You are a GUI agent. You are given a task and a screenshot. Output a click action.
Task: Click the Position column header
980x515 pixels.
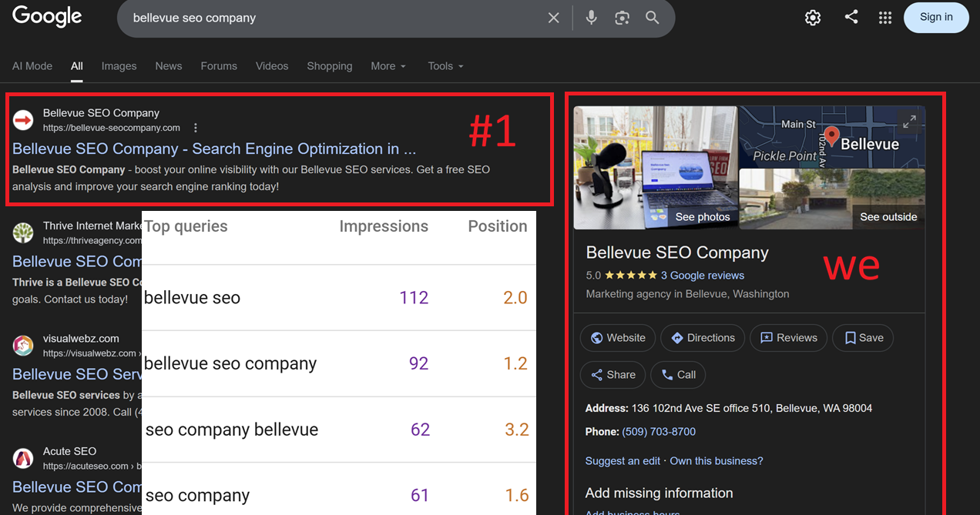pyautogui.click(x=498, y=226)
